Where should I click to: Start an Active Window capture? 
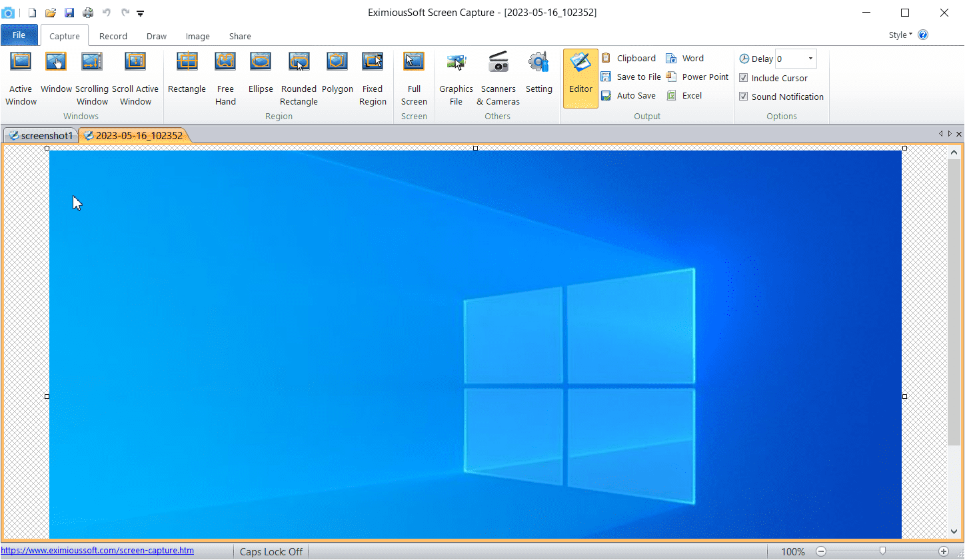(x=21, y=79)
